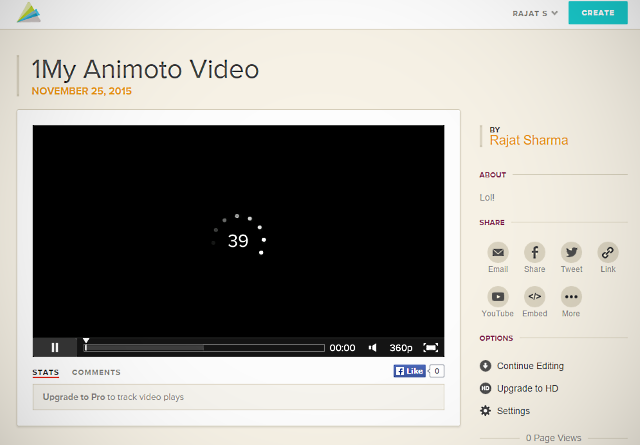Click the Upgrade to Pro link
Screen dimensions: 640x445
point(74,397)
